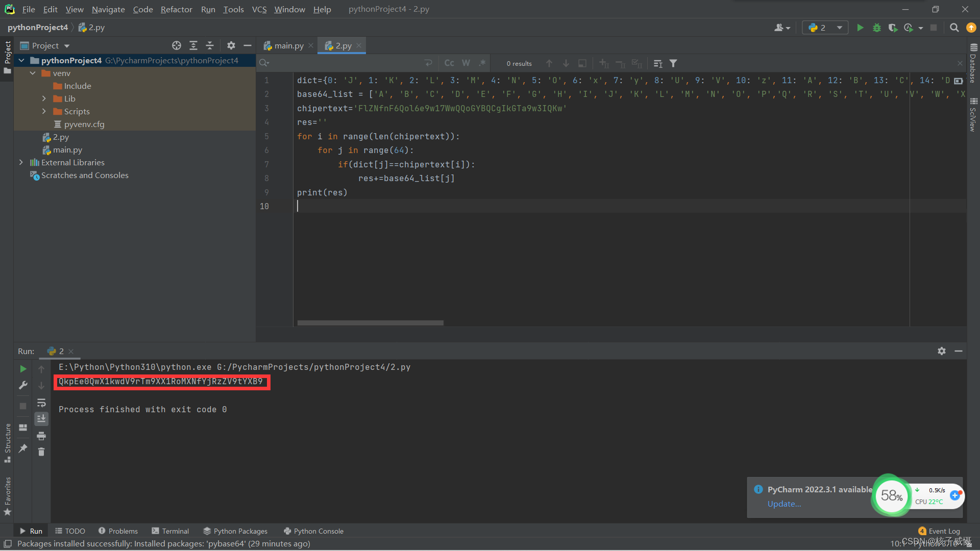Toggle soft-wrap in Run console

(x=41, y=403)
